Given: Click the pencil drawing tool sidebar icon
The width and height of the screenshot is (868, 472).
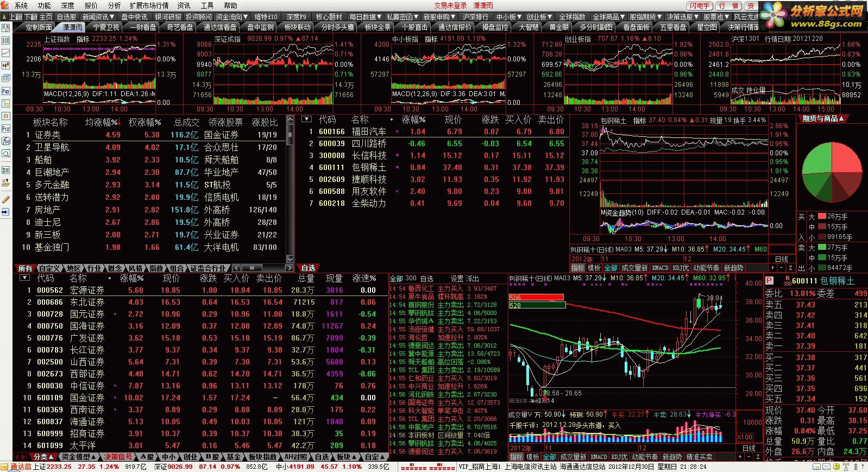Looking at the screenshot, I should point(5,199).
